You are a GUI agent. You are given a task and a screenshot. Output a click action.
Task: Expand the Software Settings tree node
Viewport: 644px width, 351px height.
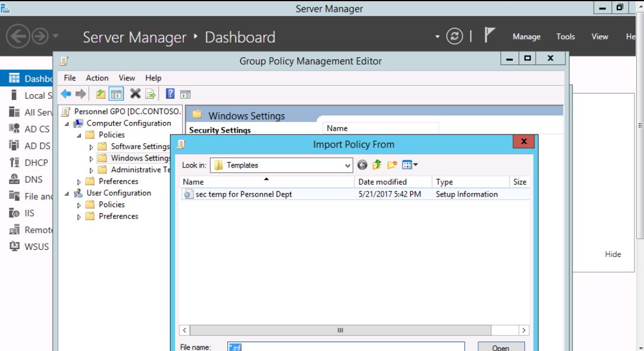click(x=92, y=147)
